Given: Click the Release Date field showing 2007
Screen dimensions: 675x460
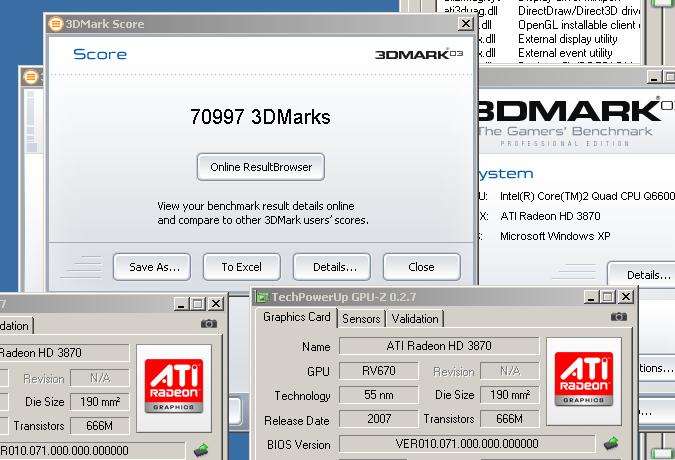Looking at the screenshot, I should click(x=378, y=419).
